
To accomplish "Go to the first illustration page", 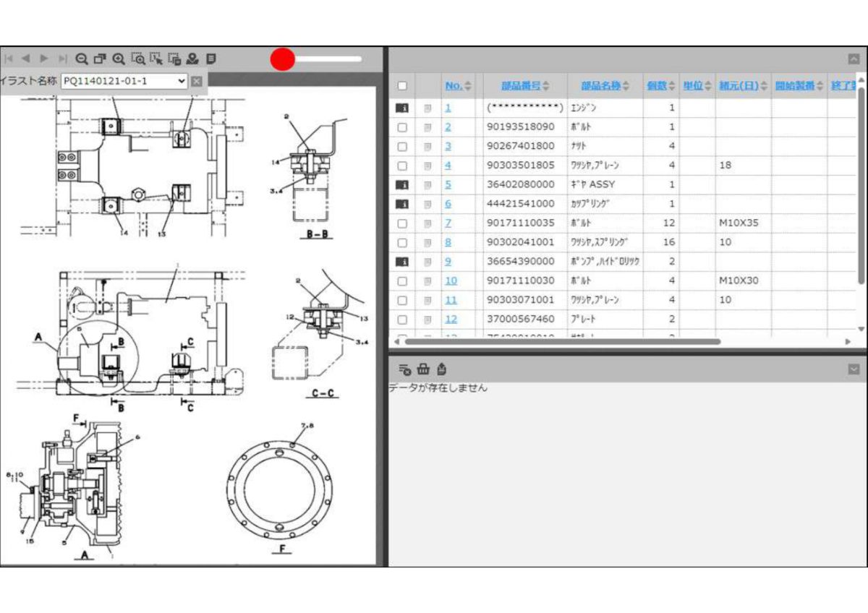I will 9,59.
